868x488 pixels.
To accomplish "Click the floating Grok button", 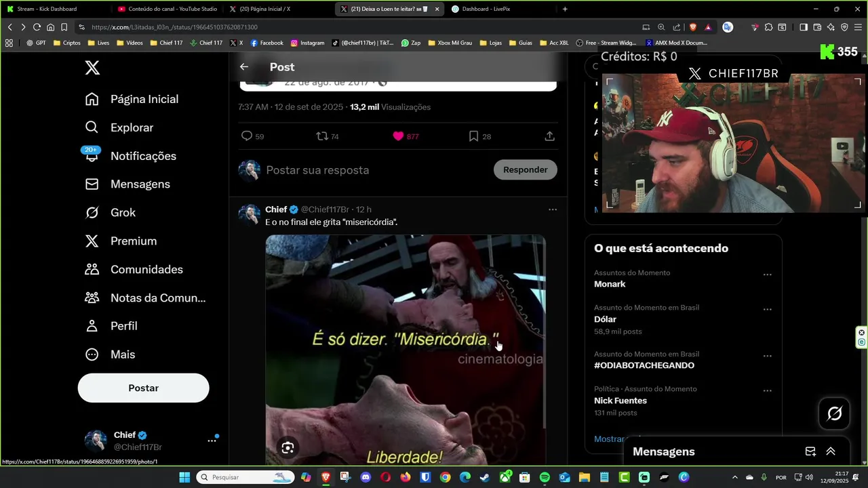I will 834,413.
